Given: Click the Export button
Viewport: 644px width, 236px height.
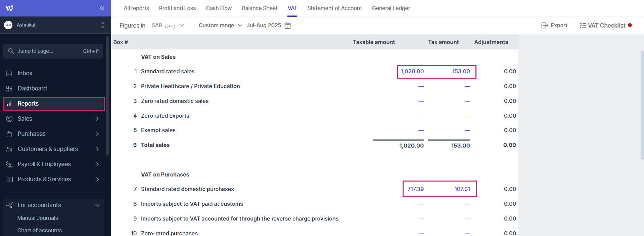Looking at the screenshot, I should point(554,26).
